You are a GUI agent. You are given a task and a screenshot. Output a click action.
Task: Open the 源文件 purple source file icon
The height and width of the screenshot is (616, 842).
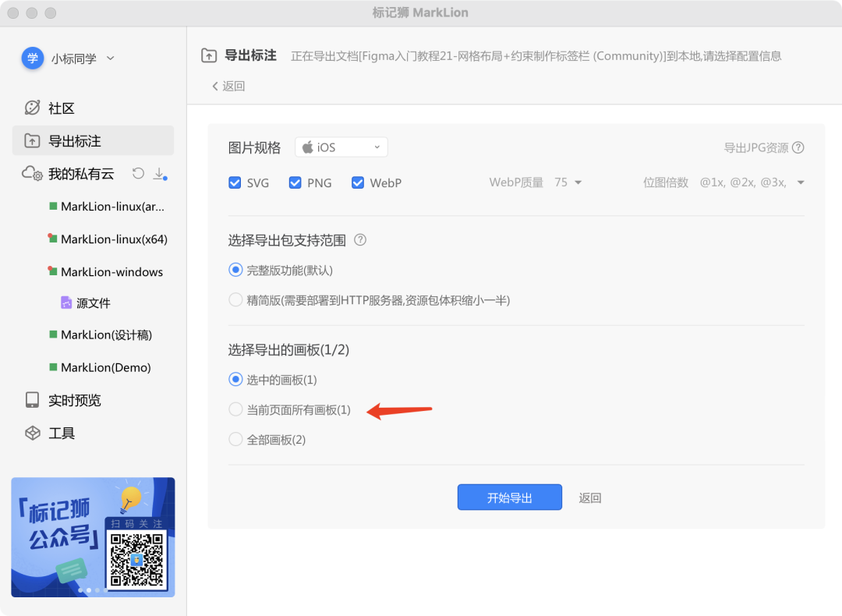pos(65,303)
